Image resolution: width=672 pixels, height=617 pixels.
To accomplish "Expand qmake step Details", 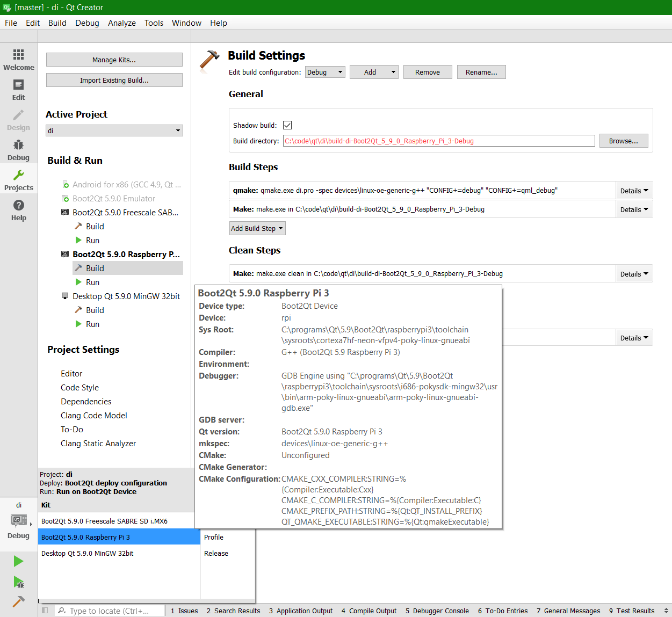I will (634, 191).
